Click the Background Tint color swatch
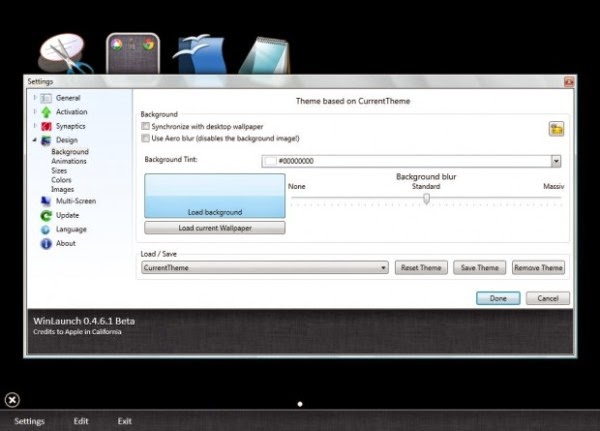600x431 pixels. [x=270, y=161]
